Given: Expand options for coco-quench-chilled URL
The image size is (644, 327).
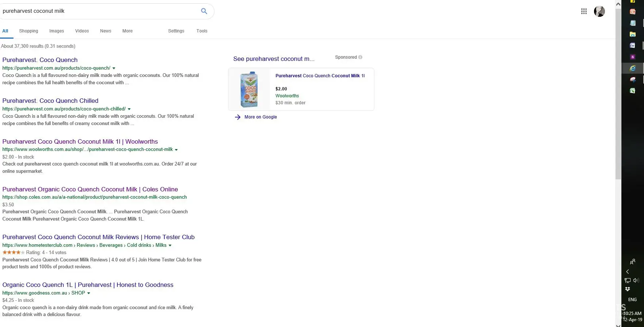Looking at the screenshot, I should pyautogui.click(x=129, y=109).
